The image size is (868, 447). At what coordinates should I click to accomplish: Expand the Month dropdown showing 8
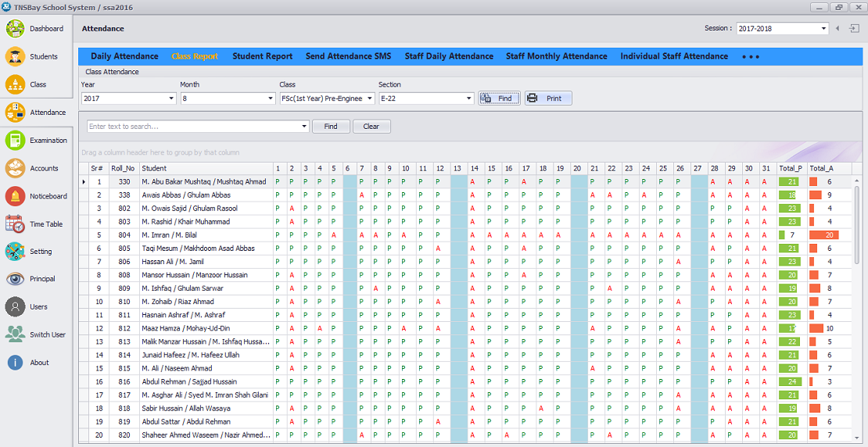(270, 98)
